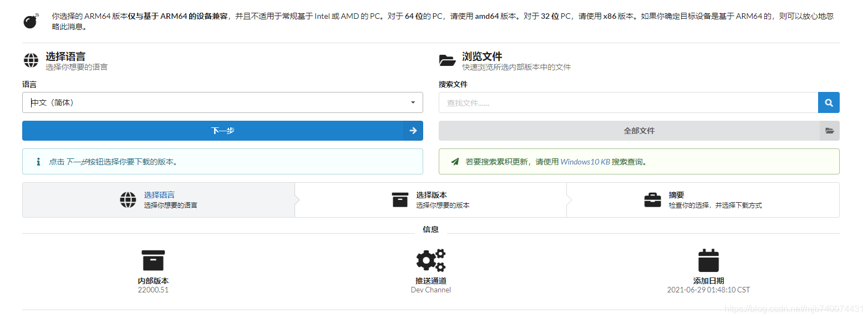
Task: Click the archive box icon above 内部版本
Action: tap(153, 260)
